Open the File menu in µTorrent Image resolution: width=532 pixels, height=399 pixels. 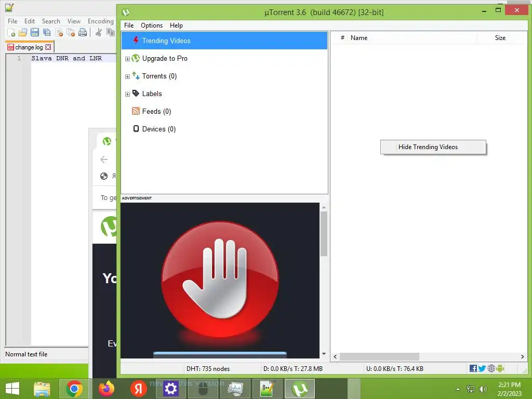pos(129,25)
